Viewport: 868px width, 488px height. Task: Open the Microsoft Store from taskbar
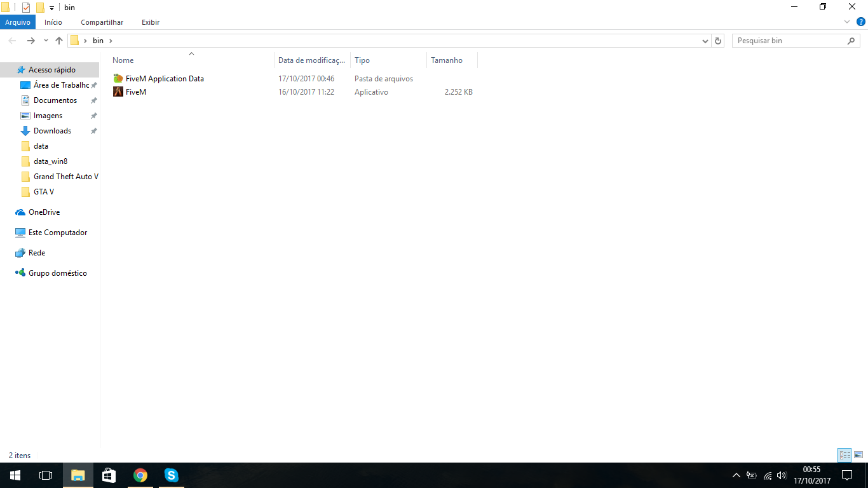point(109,475)
